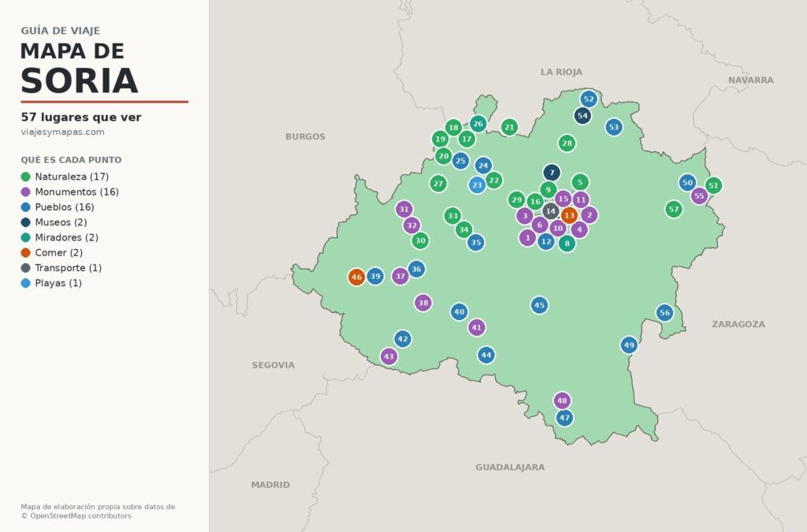Select purple monument marker 48

pos(562,401)
